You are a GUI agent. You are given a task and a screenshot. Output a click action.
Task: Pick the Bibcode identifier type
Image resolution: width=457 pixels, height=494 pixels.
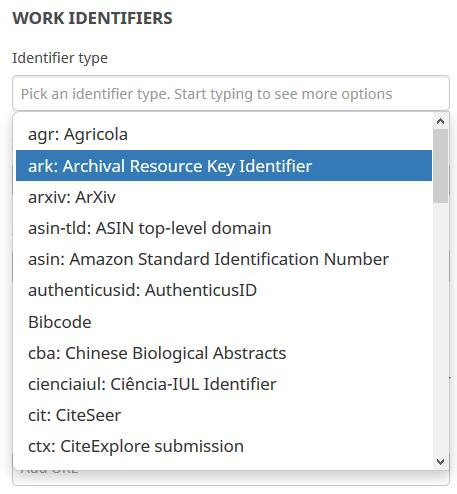[x=224, y=322]
